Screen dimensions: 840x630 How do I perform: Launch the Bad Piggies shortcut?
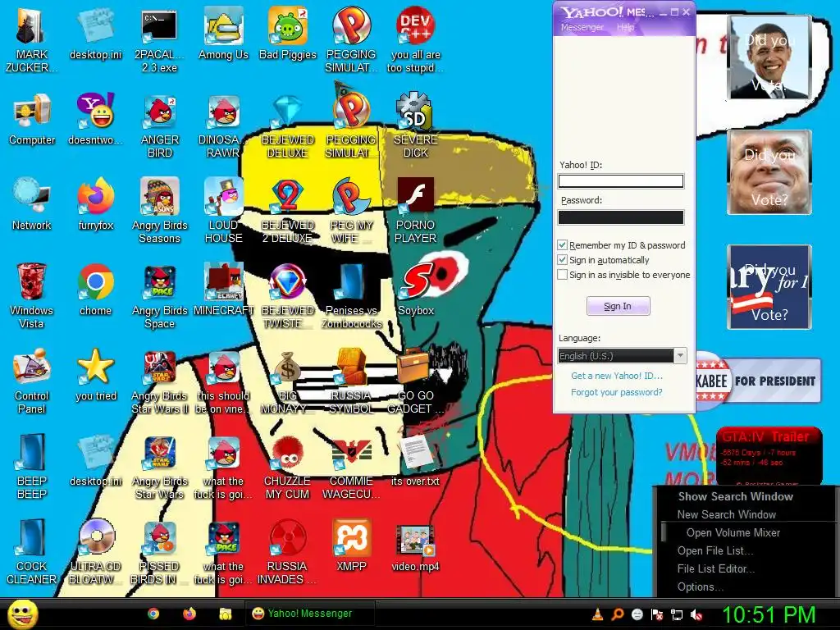click(288, 33)
